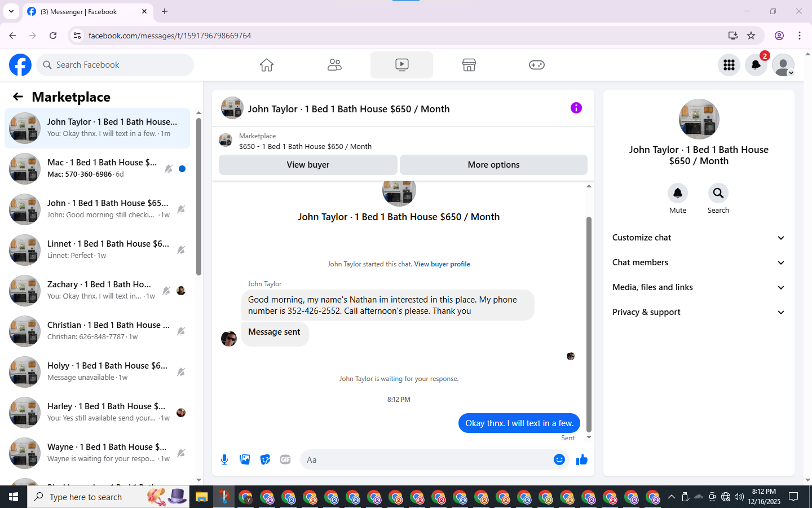Click the View buyer button
Image resolution: width=812 pixels, height=508 pixels.
click(308, 165)
